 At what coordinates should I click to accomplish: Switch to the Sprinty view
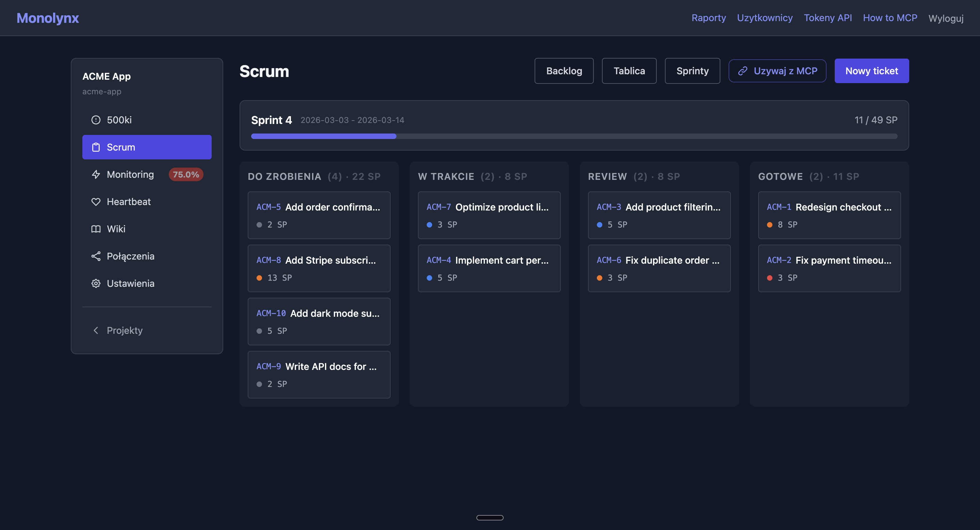pyautogui.click(x=692, y=71)
